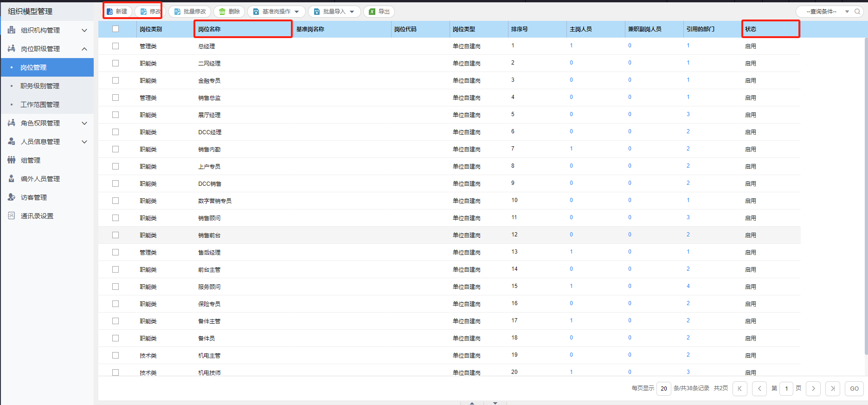Viewport: 868px width, 405px height.
Task: Open 访客管理 from the sidebar
Action: tap(34, 197)
